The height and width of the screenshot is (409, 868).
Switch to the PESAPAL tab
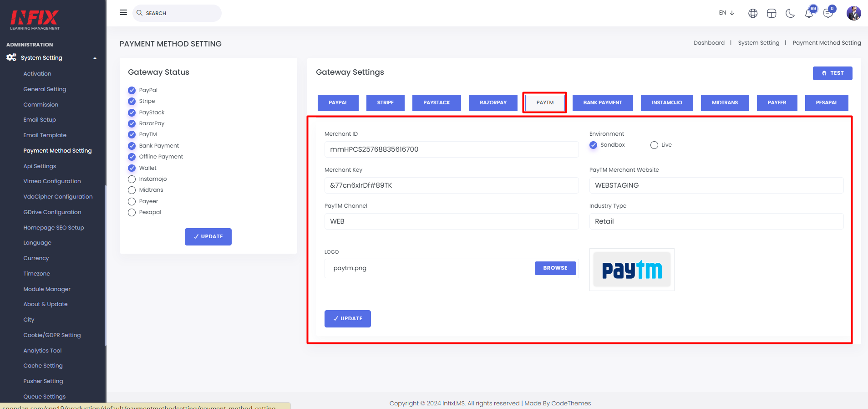[827, 103]
